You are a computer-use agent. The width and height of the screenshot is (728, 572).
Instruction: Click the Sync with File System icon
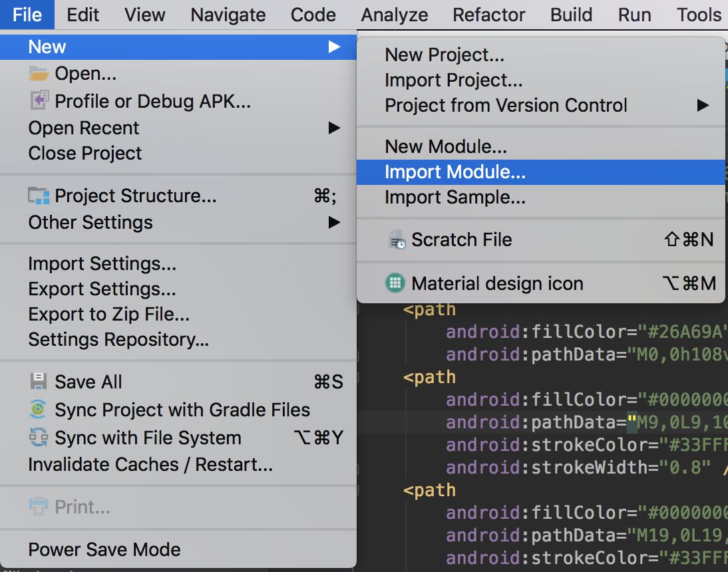39,438
